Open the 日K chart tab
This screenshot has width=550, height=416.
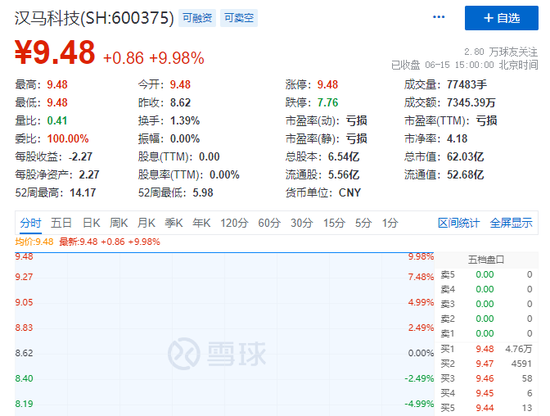91,223
